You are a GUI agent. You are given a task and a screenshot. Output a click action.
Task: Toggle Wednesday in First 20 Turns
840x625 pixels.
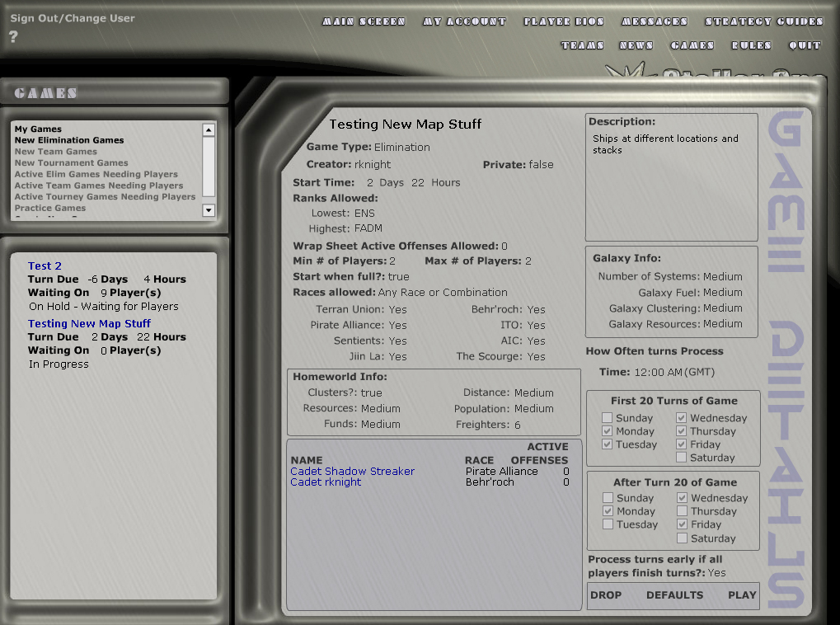point(681,417)
